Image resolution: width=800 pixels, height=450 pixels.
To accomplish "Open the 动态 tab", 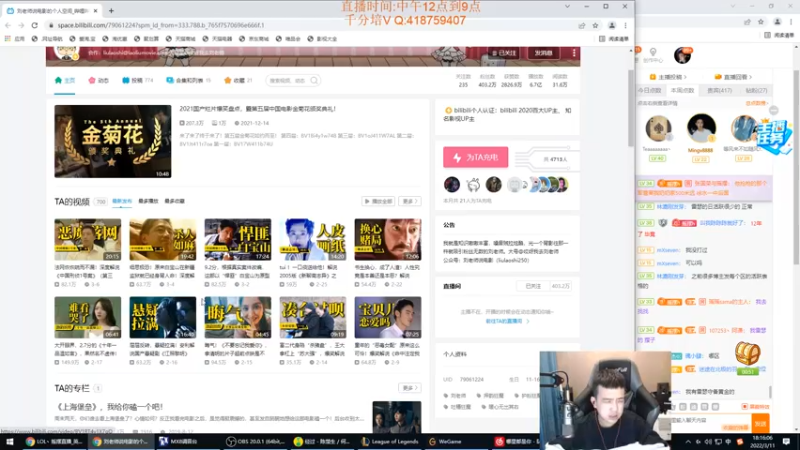I will tap(98, 81).
